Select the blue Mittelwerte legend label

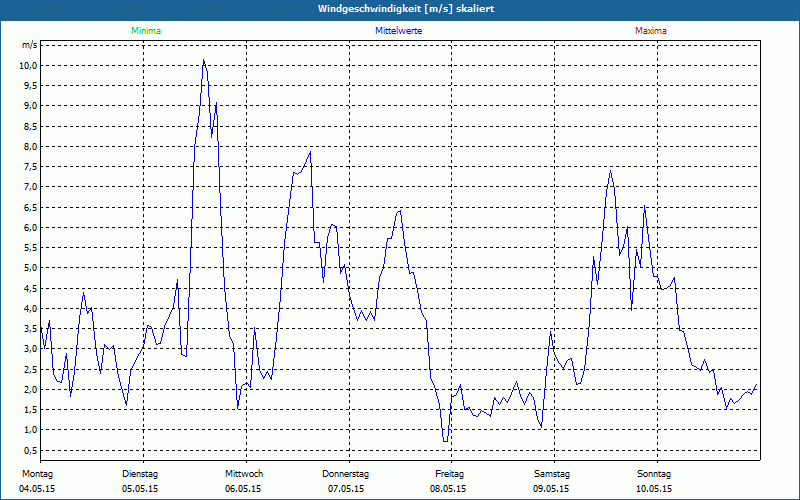398,31
